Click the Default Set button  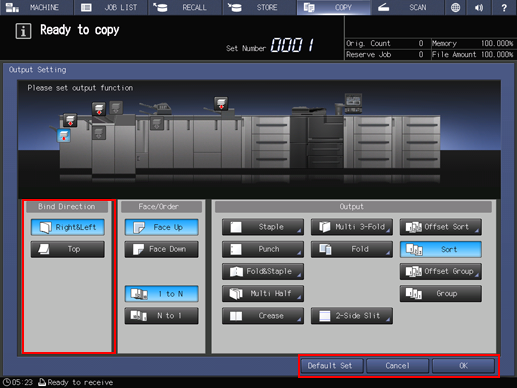pyautogui.click(x=332, y=366)
